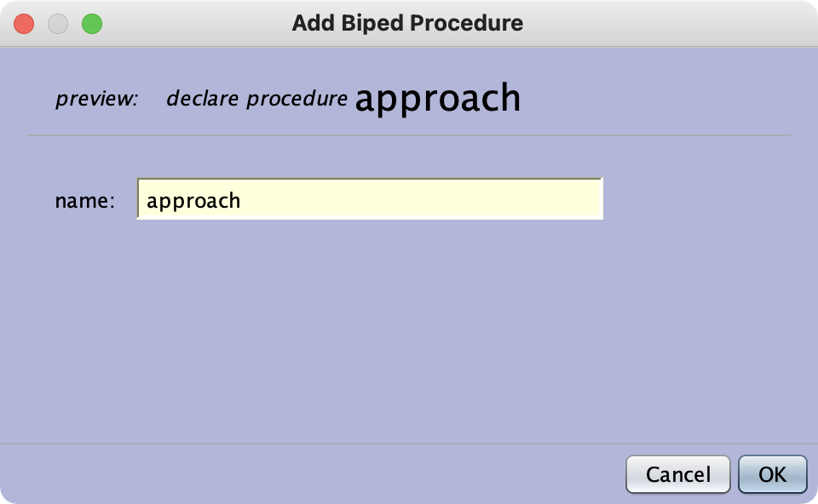This screenshot has height=504, width=818.
Task: Click the separator line below the preview
Action: [409, 135]
